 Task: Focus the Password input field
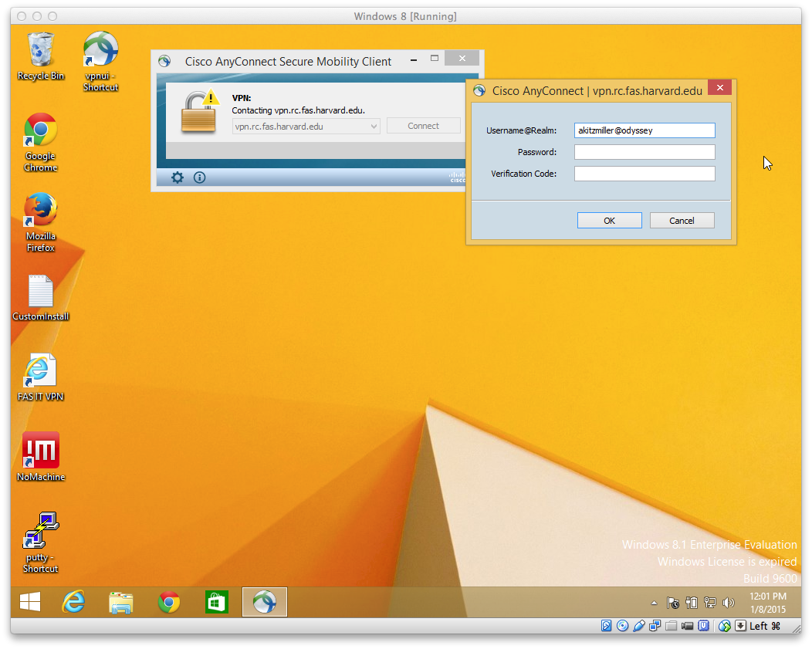click(645, 152)
